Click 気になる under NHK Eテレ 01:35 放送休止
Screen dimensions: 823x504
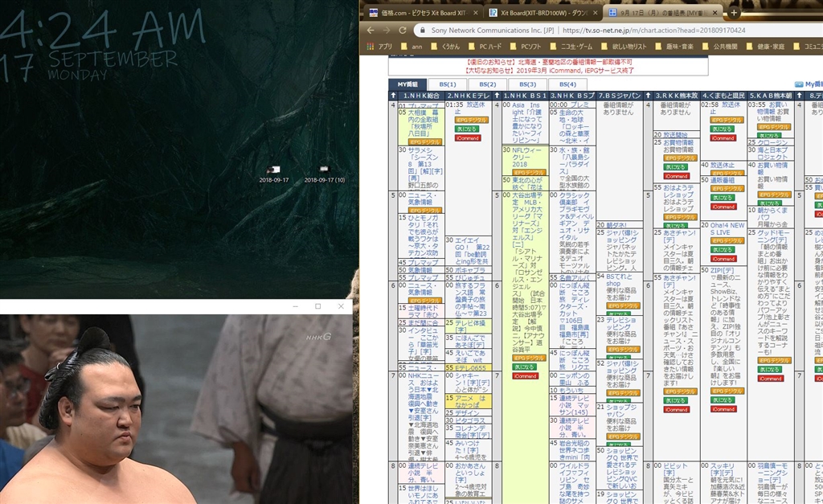coord(467,129)
